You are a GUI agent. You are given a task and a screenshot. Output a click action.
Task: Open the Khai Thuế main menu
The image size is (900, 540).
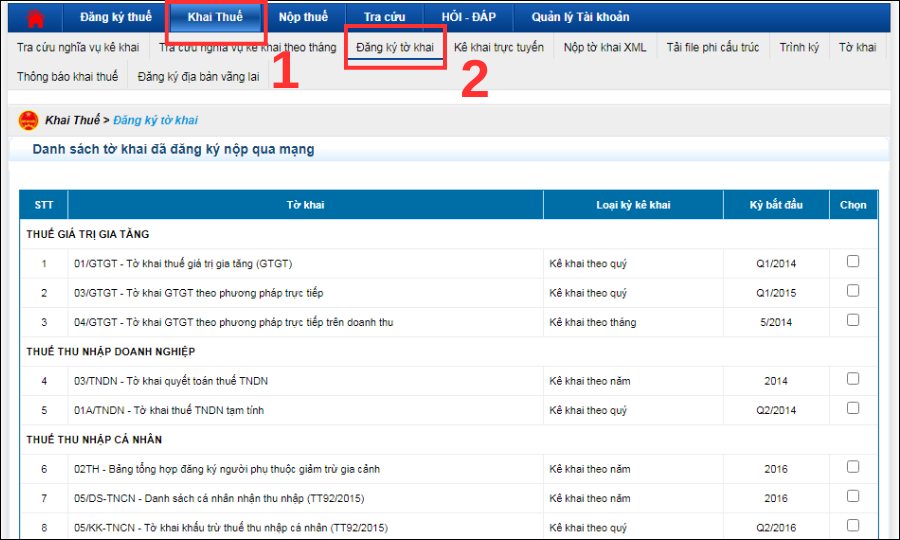(215, 17)
